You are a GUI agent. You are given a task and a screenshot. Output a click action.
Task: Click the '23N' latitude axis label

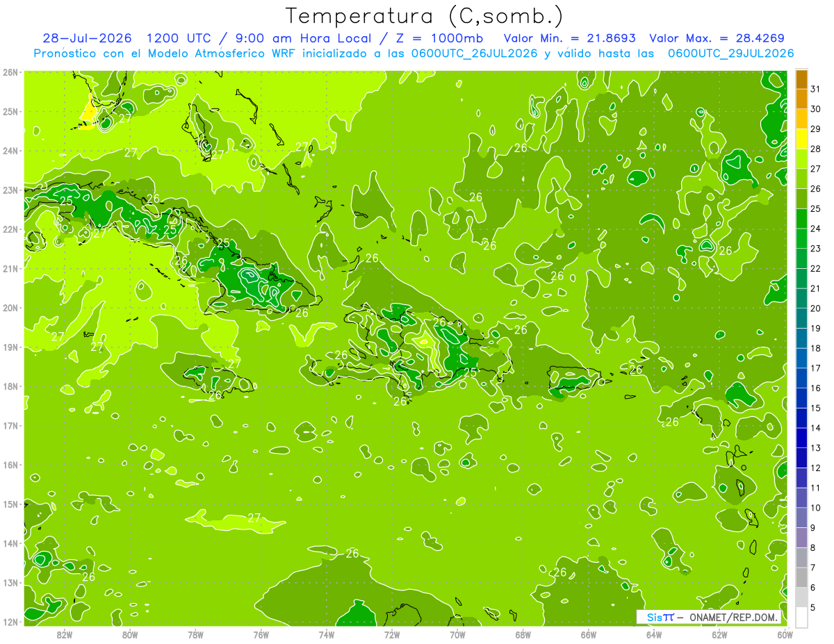pyautogui.click(x=11, y=190)
